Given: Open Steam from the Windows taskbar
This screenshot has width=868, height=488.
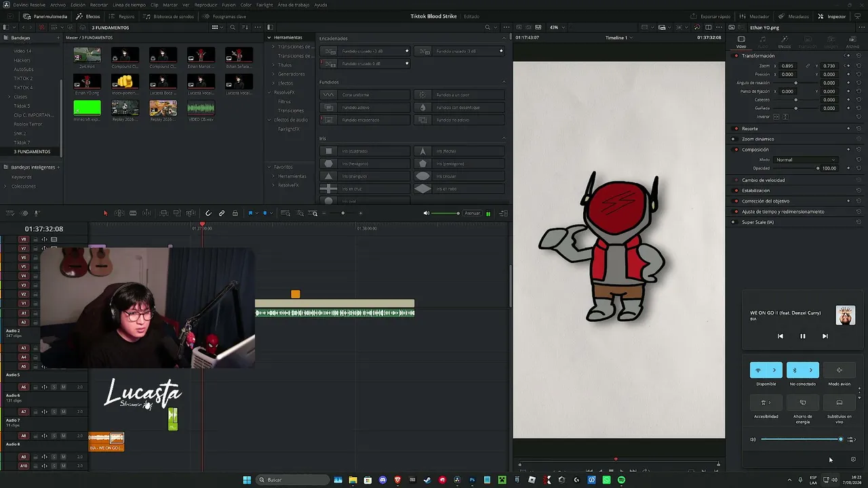Looking at the screenshot, I should [427, 480].
